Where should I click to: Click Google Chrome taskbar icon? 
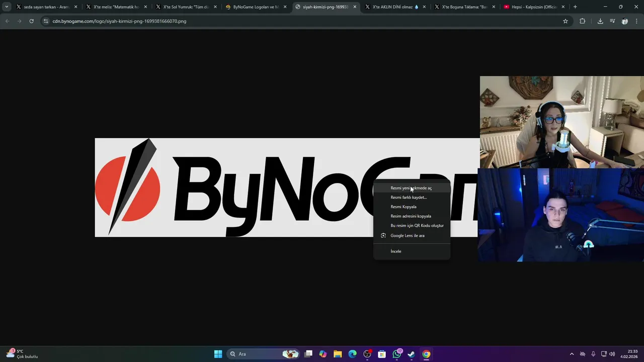[x=426, y=354]
